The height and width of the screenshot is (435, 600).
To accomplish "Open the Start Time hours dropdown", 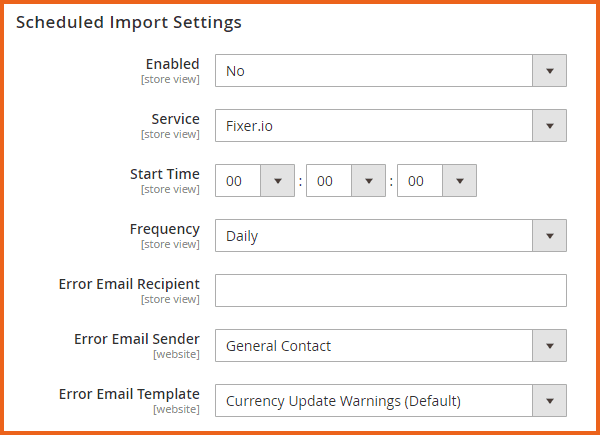I will pos(255,181).
